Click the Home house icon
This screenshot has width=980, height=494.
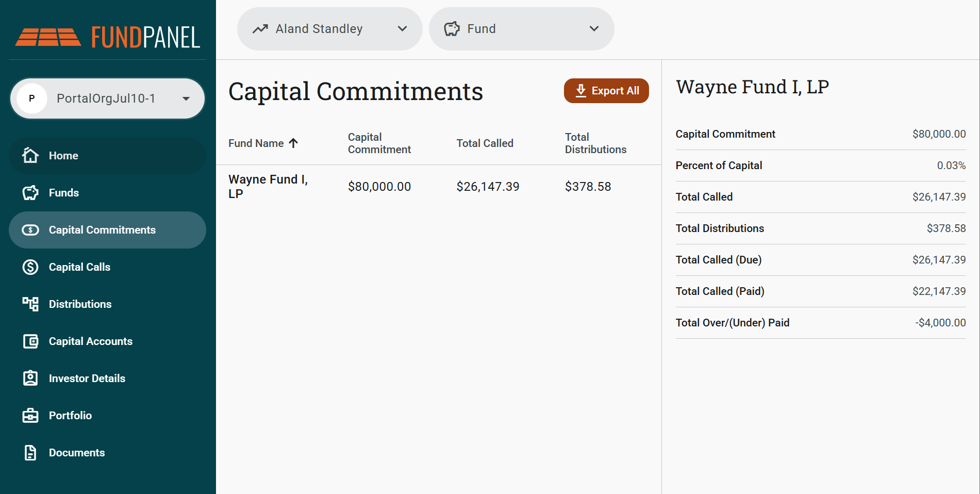point(30,155)
